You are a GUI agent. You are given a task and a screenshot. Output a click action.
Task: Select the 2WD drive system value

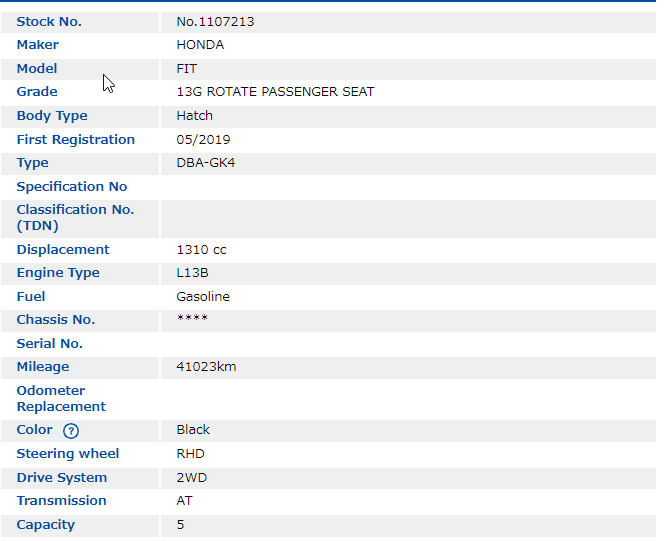pos(191,478)
